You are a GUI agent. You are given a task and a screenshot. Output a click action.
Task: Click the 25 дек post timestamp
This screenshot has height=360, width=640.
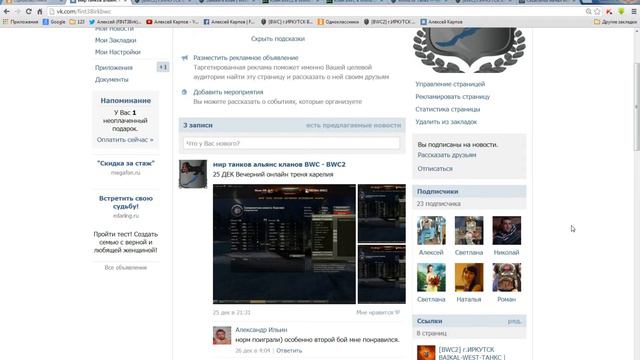231,312
